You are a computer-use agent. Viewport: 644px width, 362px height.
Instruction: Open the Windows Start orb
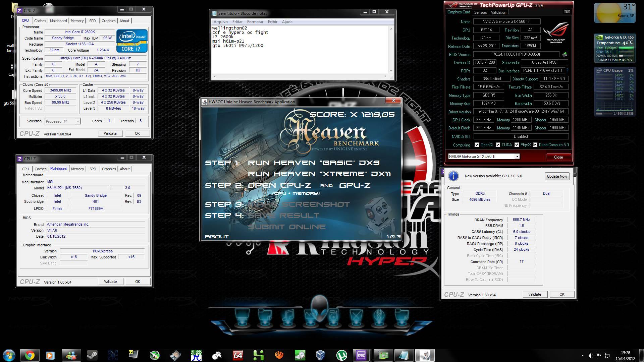click(9, 355)
